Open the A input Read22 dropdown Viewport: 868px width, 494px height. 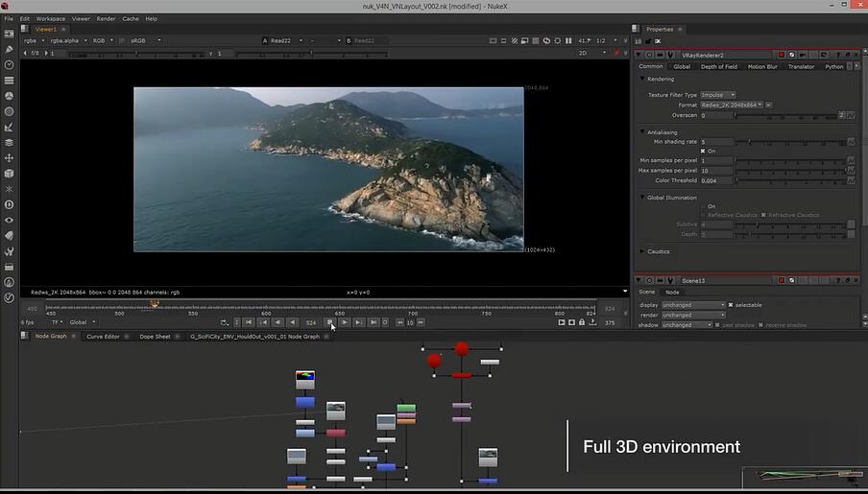pos(285,40)
